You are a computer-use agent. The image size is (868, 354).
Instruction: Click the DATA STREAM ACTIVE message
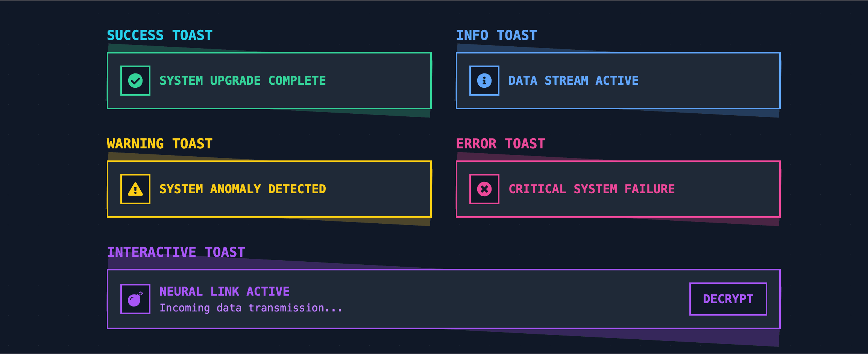pos(573,80)
